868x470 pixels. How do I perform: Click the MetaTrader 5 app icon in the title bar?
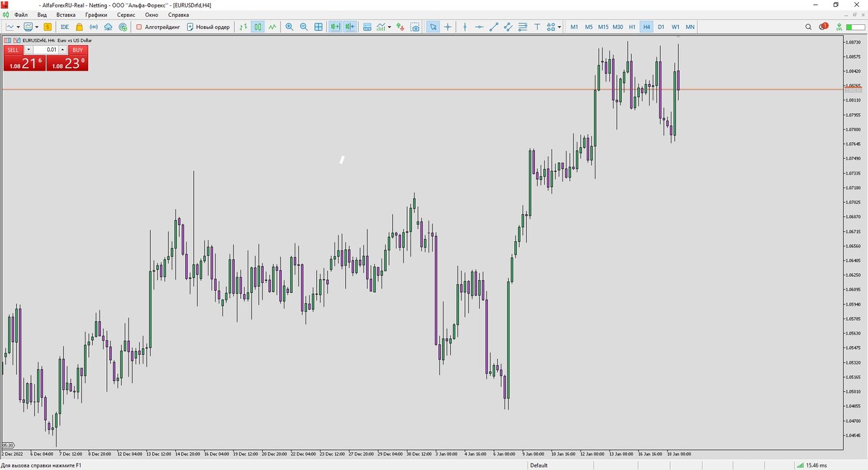point(5,5)
